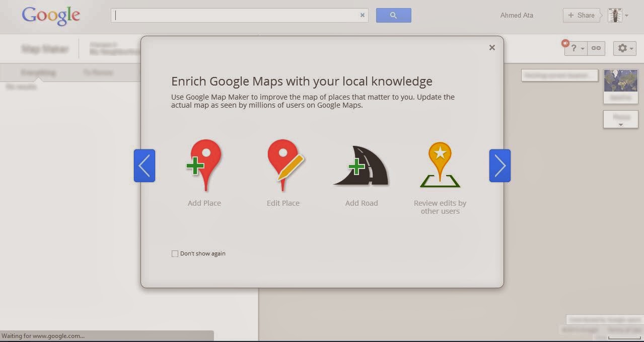This screenshot has height=342, width=644.
Task: Click the + Share button
Action: point(581,15)
